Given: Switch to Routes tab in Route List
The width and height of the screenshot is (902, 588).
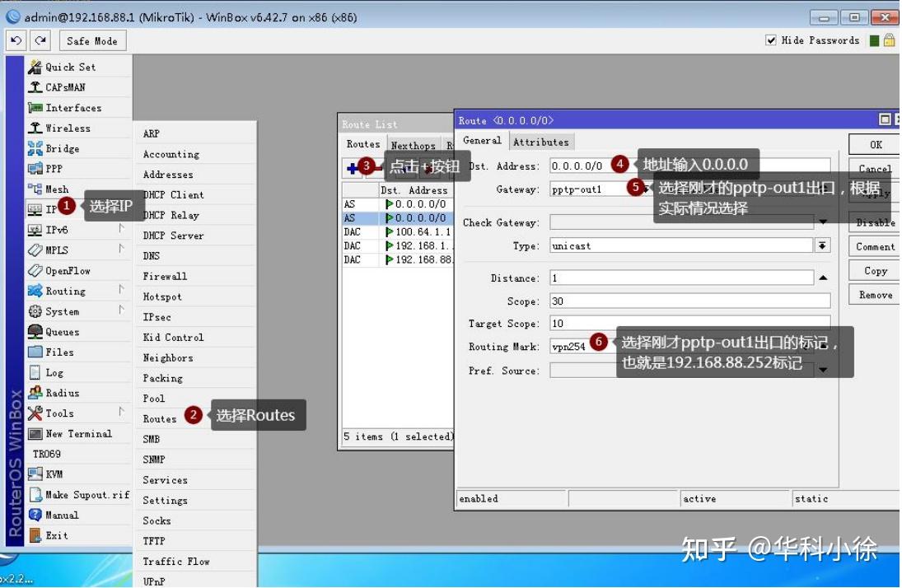Looking at the screenshot, I should pos(363,144).
